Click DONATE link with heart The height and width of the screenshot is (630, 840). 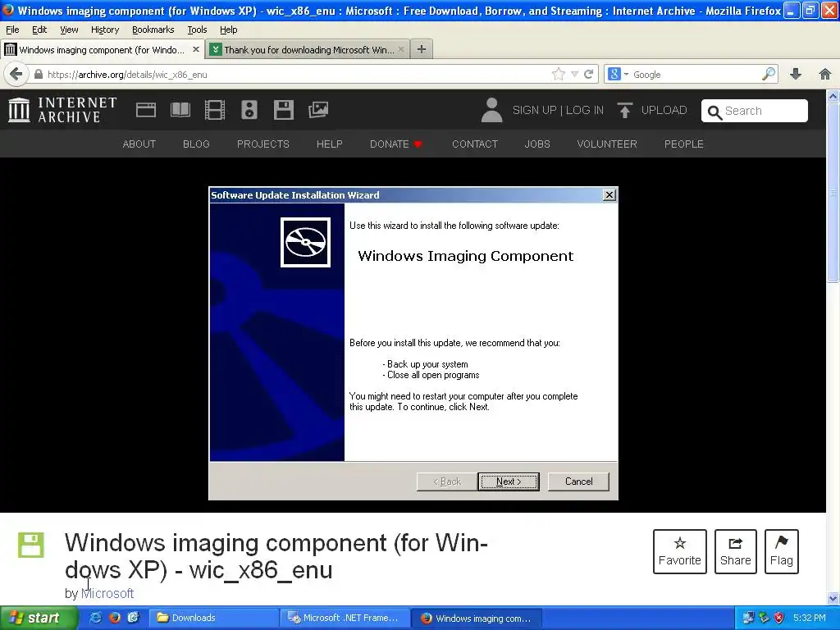pyautogui.click(x=396, y=144)
